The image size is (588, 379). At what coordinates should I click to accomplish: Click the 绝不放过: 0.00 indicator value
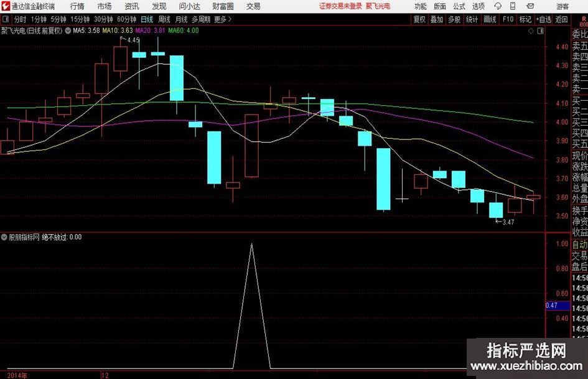[x=62, y=237]
